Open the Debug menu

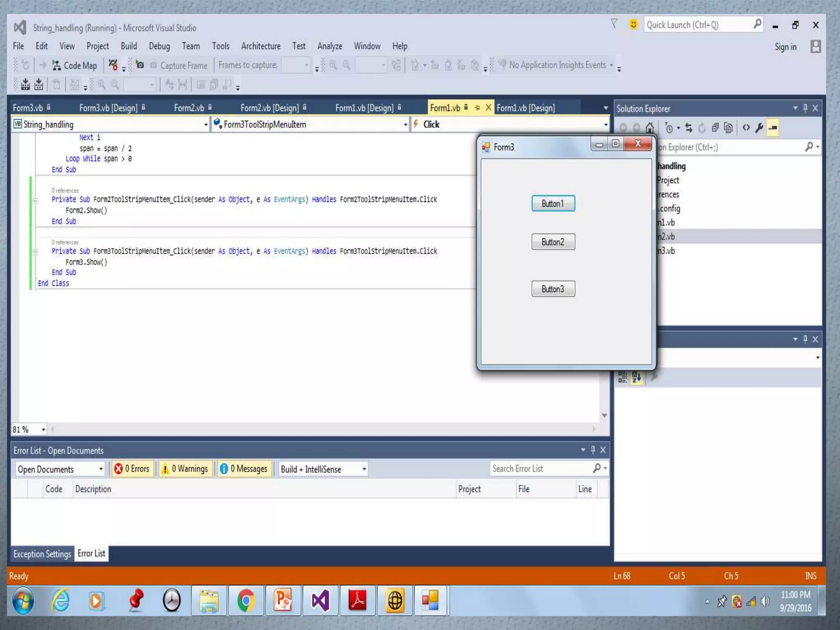[x=159, y=46]
